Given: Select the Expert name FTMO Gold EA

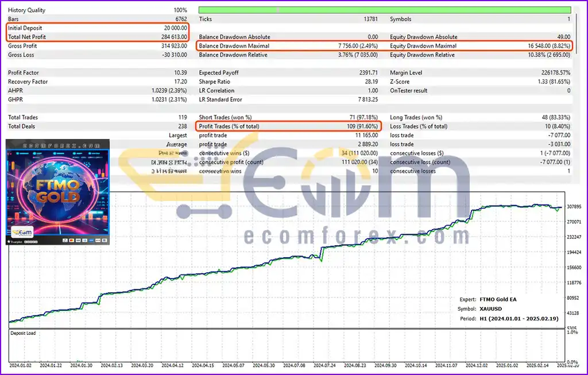Looking at the screenshot, I should tap(498, 300).
